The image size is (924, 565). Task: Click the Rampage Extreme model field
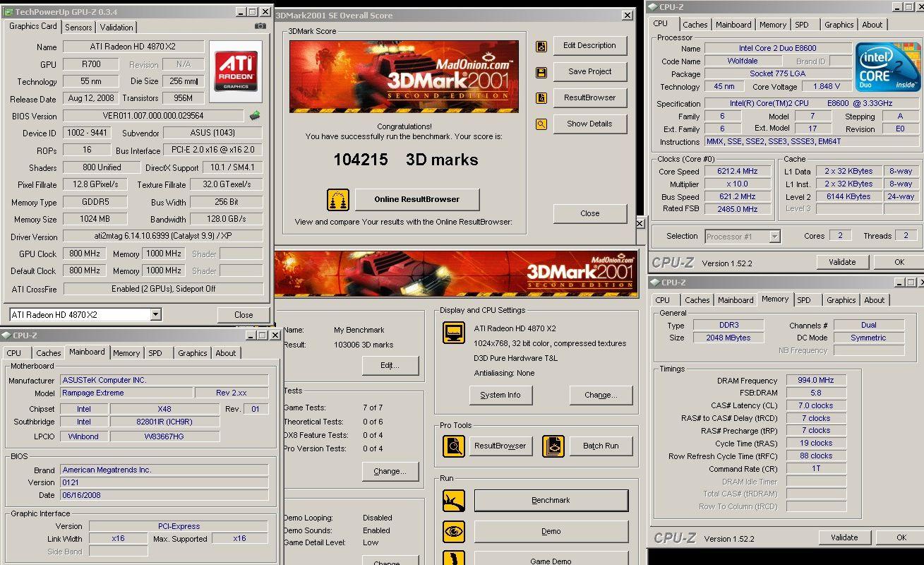[126, 393]
